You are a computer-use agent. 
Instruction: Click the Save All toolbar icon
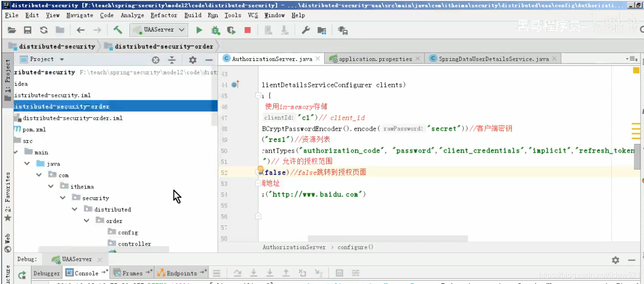point(28,30)
